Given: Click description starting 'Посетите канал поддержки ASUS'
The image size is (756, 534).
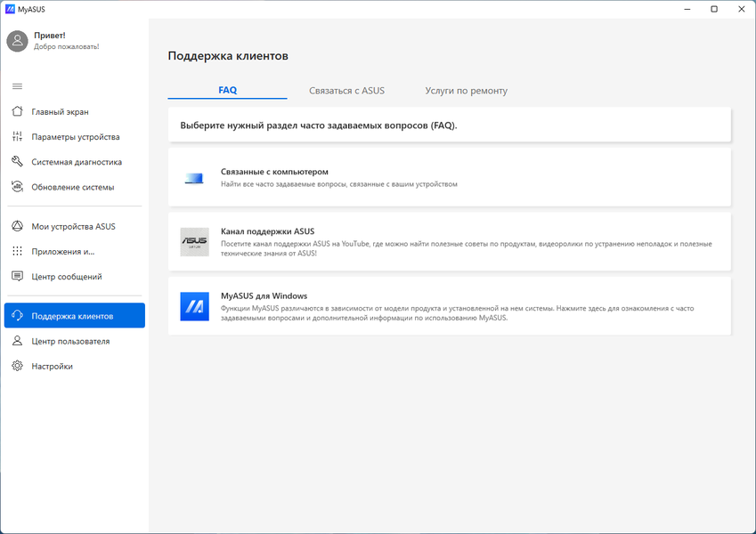Looking at the screenshot, I should click(467, 248).
